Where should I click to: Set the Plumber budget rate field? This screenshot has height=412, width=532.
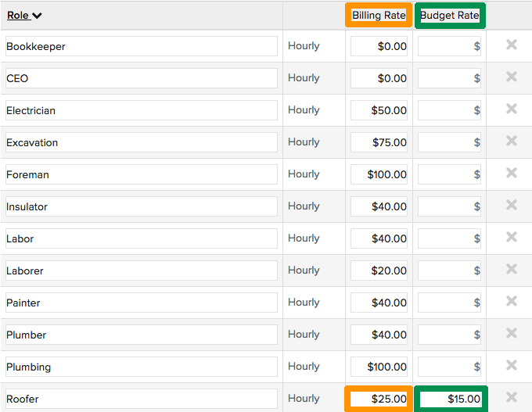(449, 335)
